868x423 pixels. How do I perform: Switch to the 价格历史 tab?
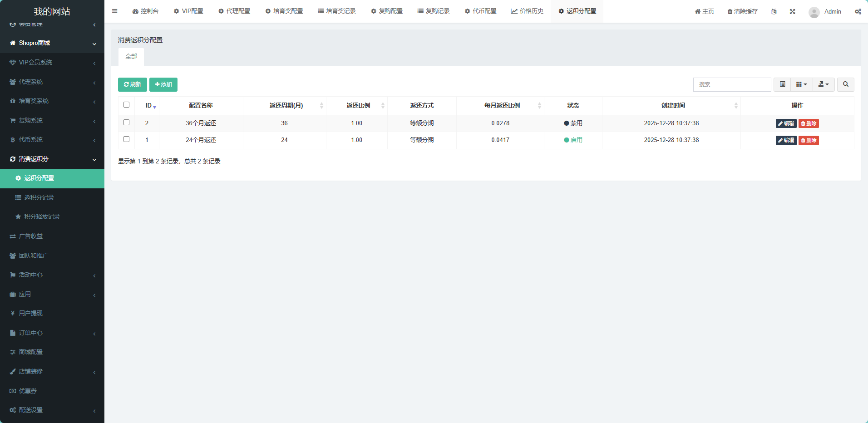point(527,11)
